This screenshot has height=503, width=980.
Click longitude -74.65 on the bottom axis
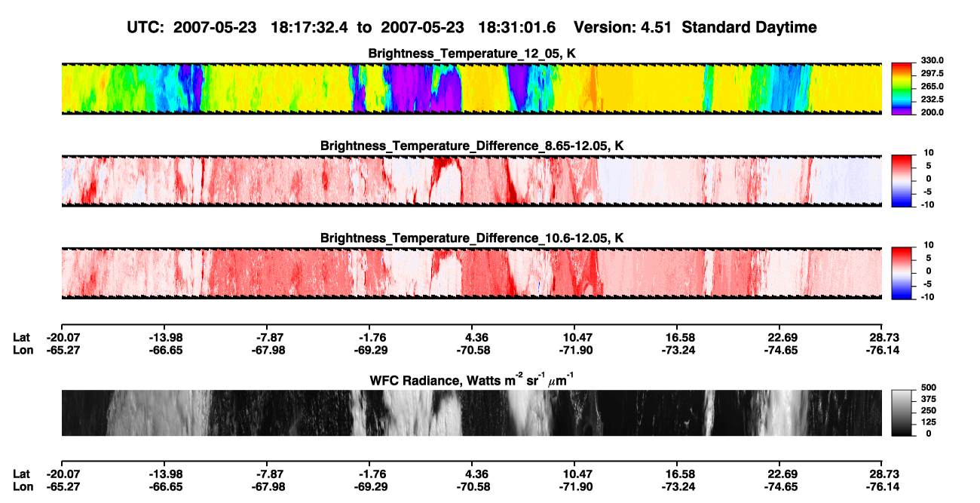[x=781, y=486]
